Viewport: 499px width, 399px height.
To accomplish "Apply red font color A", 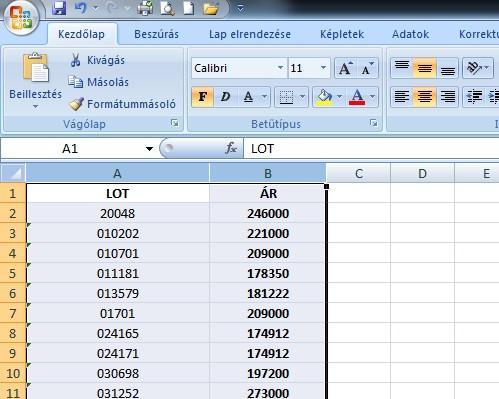I will pos(357,97).
